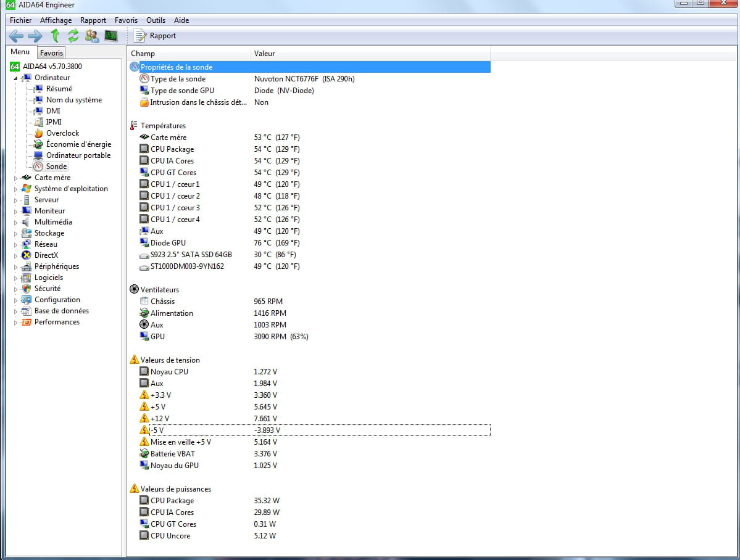
Task: Expand the Performances tree node
Action: tap(16, 323)
